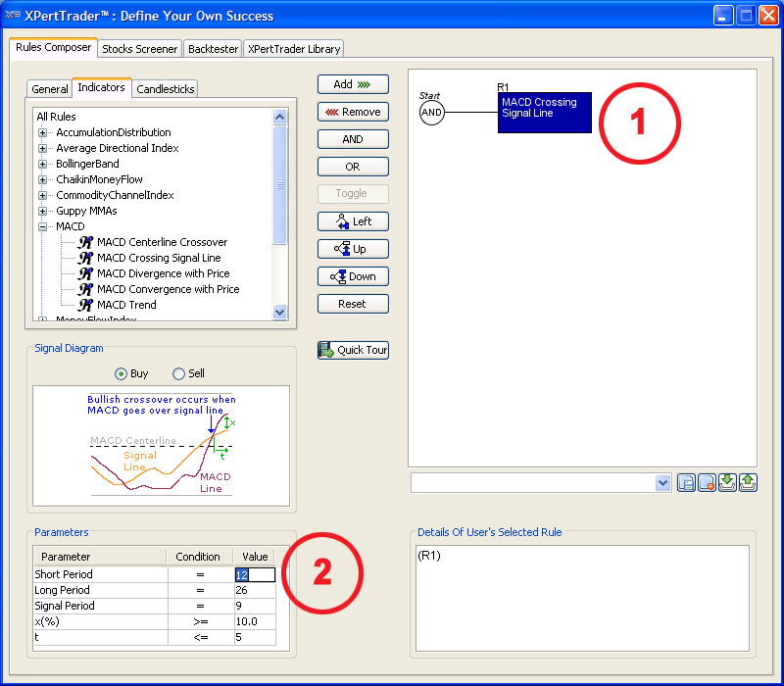Click the green down-arrow import icon
This screenshot has width=784, height=686.
727,483
